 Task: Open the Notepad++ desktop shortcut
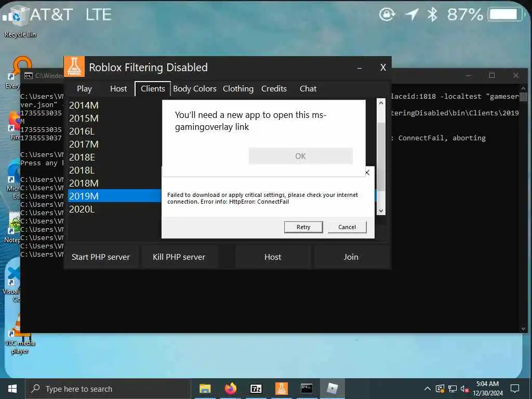click(13, 228)
